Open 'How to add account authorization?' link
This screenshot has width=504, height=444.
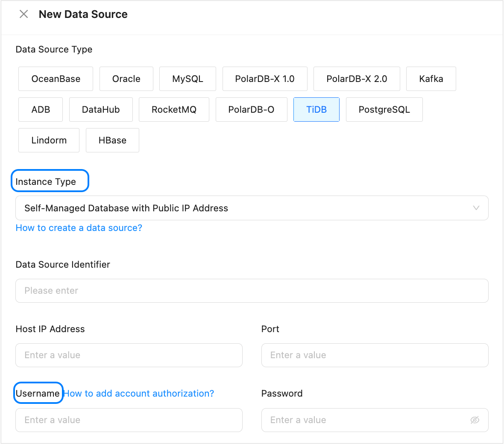click(x=138, y=393)
